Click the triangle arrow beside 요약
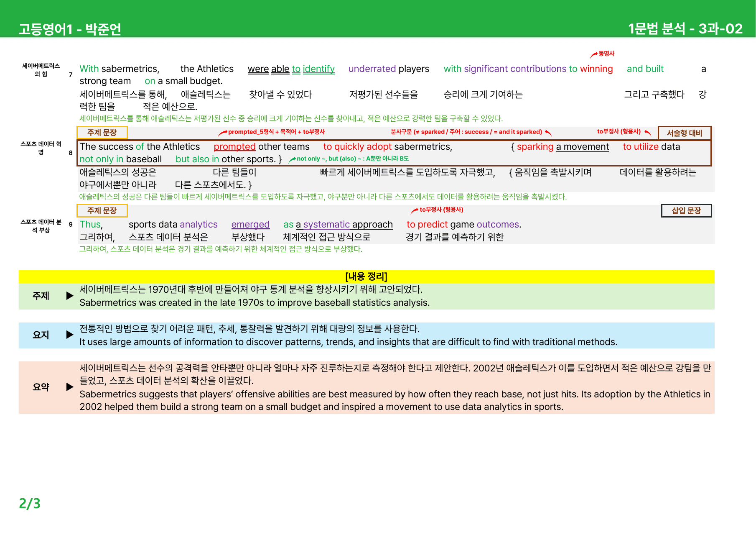 coord(70,387)
